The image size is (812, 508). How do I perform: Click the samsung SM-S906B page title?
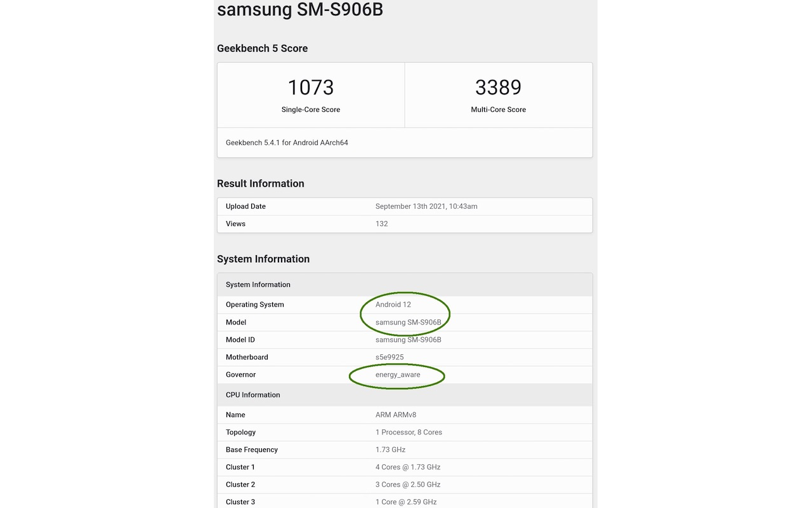pyautogui.click(x=300, y=10)
